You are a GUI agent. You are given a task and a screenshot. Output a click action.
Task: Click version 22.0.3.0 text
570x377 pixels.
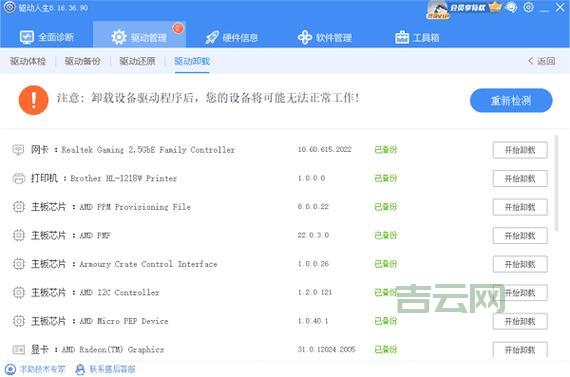(313, 235)
